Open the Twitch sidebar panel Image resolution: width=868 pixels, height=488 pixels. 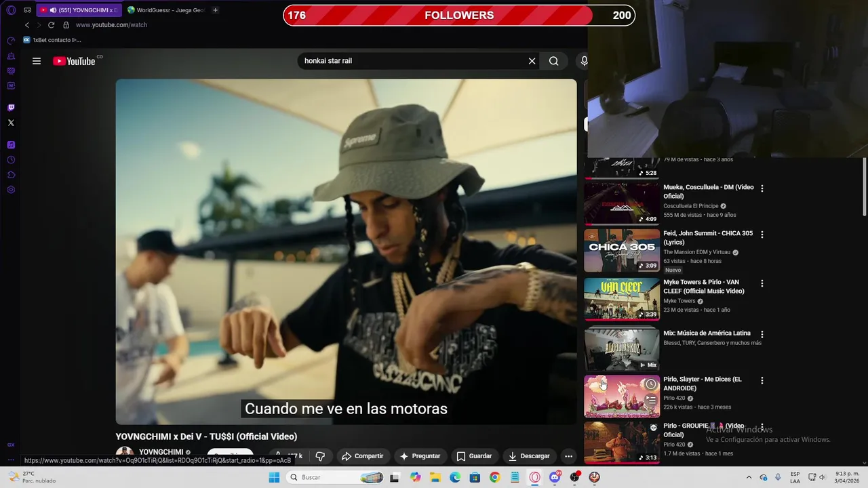[11, 108]
